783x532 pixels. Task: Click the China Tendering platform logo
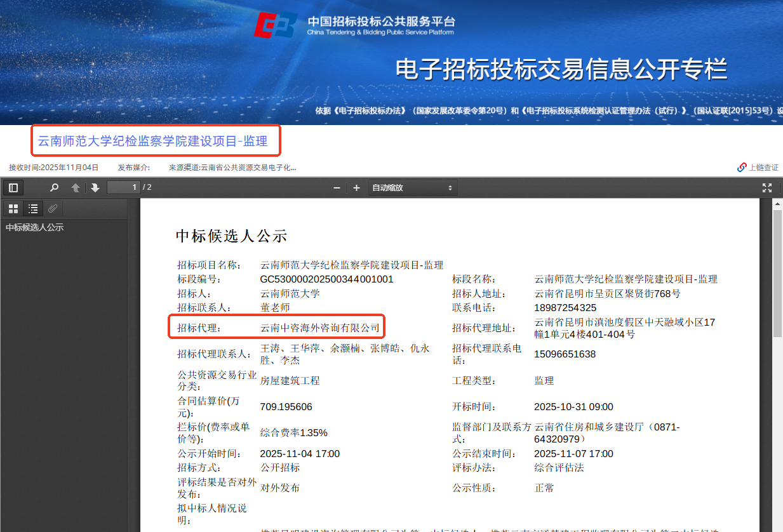tap(276, 25)
